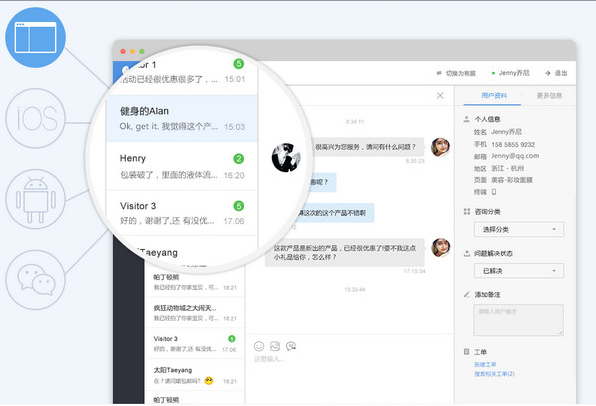Switch to the 用户资料 tab
Screen dimensions: 596x406
494,95
